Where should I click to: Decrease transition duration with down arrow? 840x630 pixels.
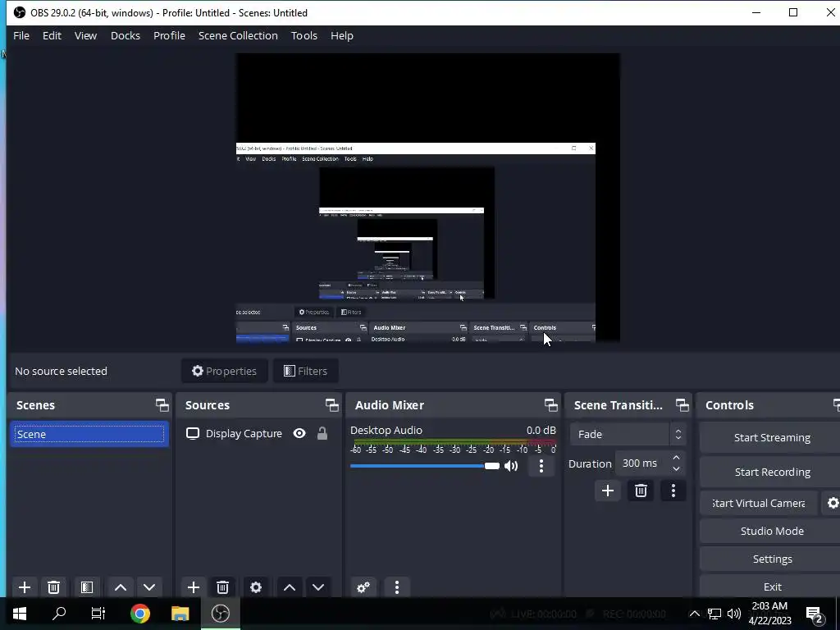click(x=676, y=468)
